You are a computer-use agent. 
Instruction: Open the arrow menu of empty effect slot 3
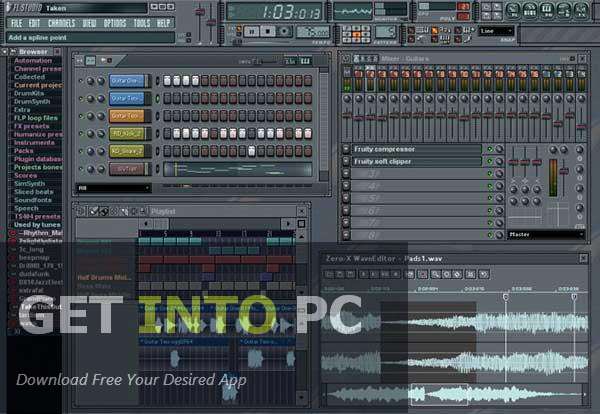tap(346, 174)
